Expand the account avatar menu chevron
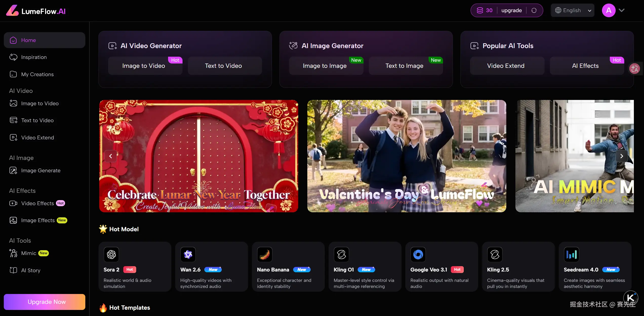The width and height of the screenshot is (644, 316). (622, 10)
